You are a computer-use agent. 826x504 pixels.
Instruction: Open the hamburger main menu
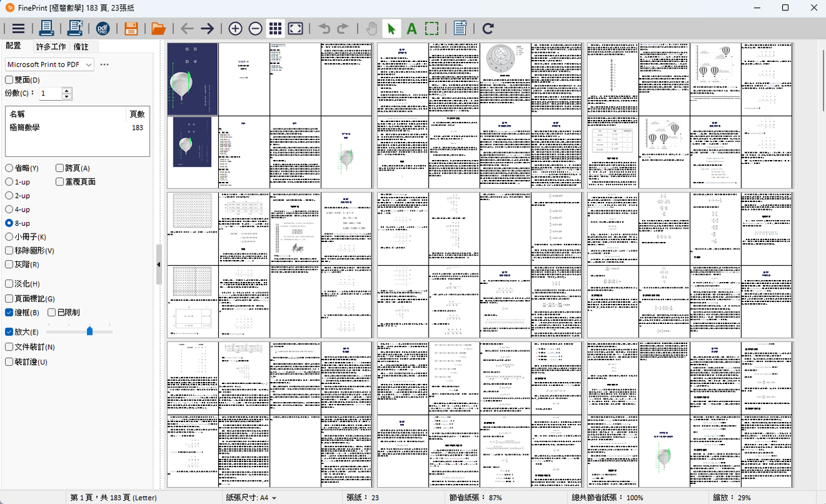coord(18,28)
